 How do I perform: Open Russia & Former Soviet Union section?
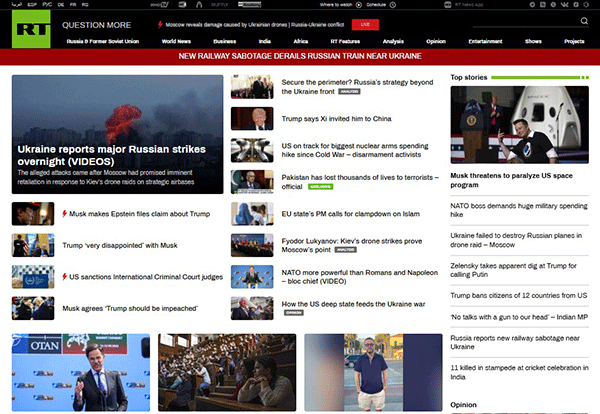pos(103,41)
